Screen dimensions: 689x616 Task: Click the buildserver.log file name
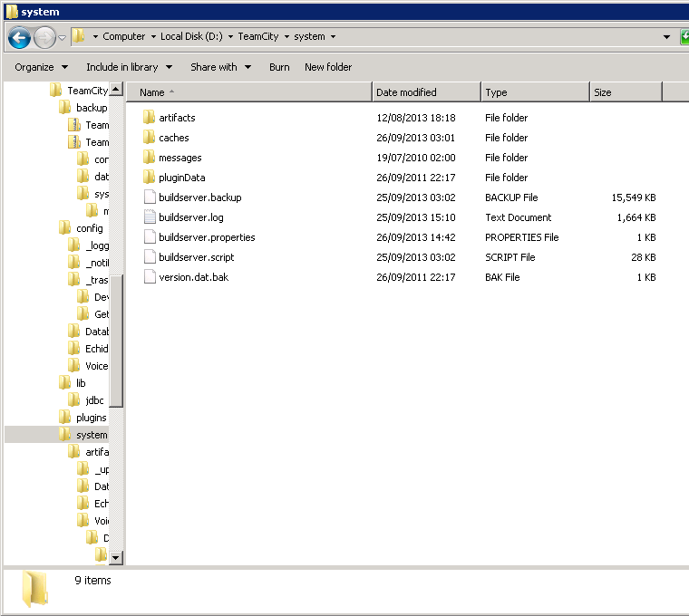(x=191, y=217)
